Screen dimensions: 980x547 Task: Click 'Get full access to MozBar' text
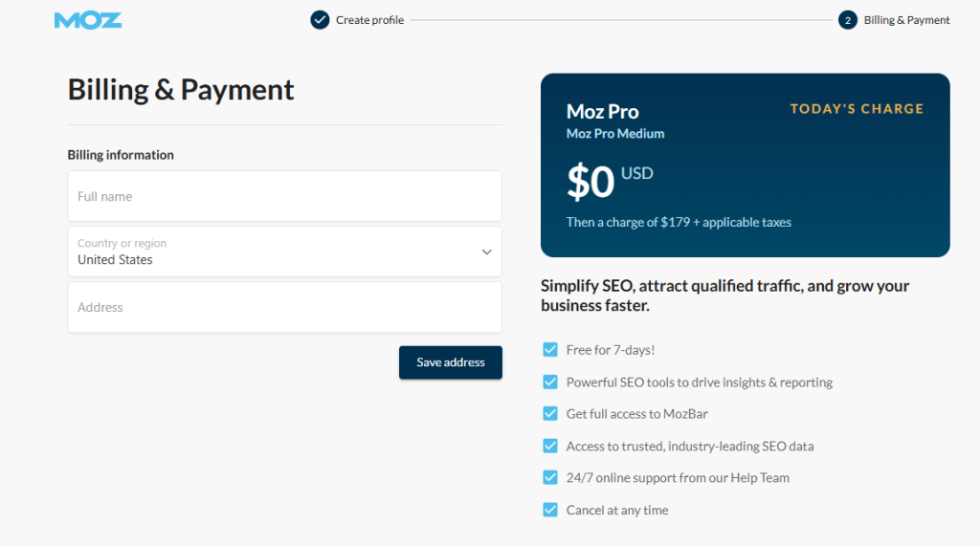(x=636, y=414)
